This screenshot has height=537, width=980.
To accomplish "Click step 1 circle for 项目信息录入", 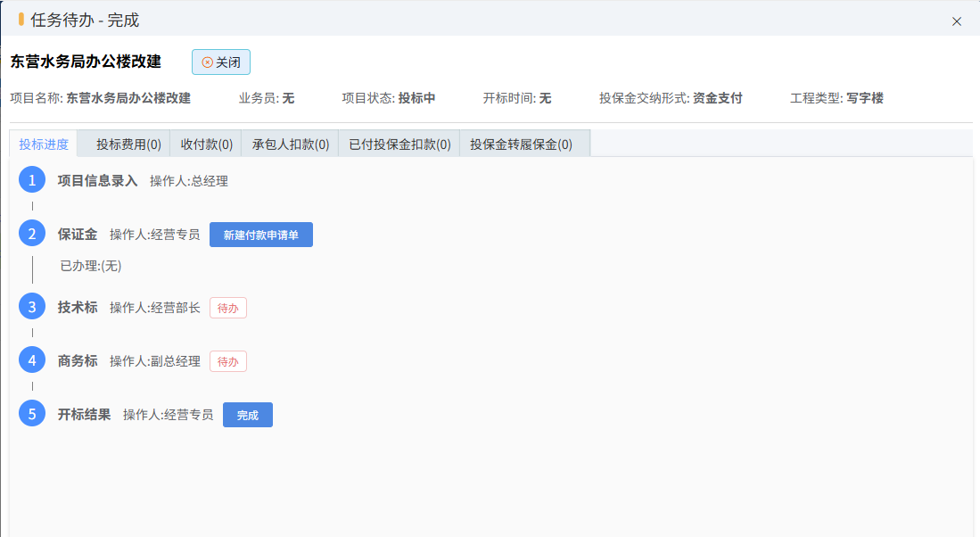I will pyautogui.click(x=32, y=180).
